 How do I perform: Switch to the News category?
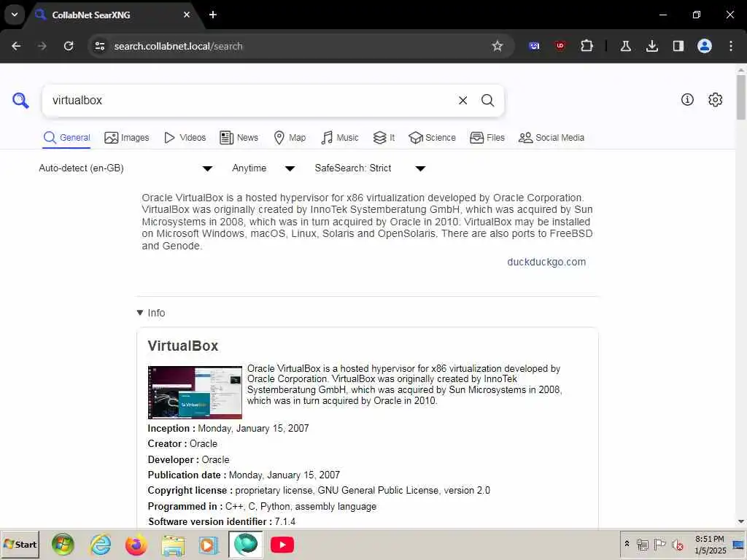pyautogui.click(x=239, y=138)
